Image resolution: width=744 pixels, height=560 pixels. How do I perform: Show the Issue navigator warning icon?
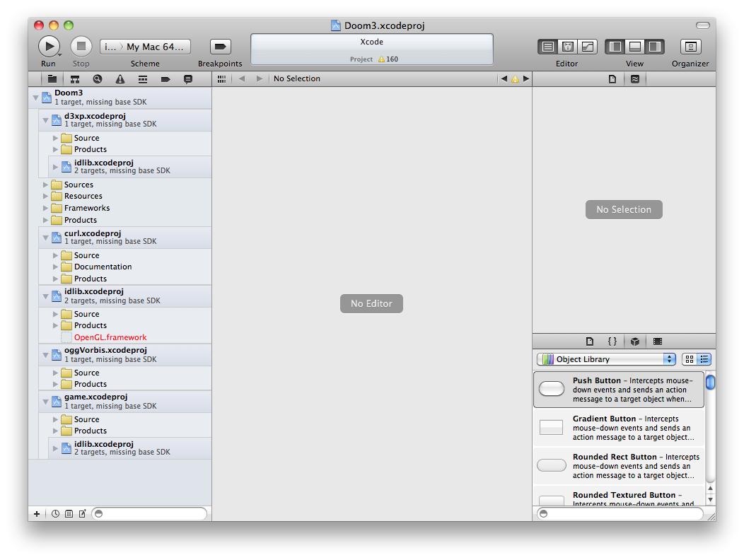coord(120,79)
